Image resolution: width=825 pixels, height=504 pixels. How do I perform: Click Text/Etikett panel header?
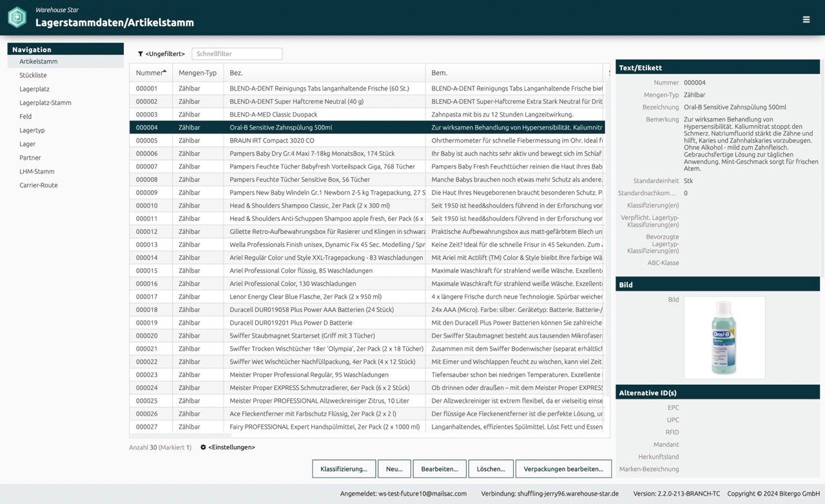coord(717,67)
